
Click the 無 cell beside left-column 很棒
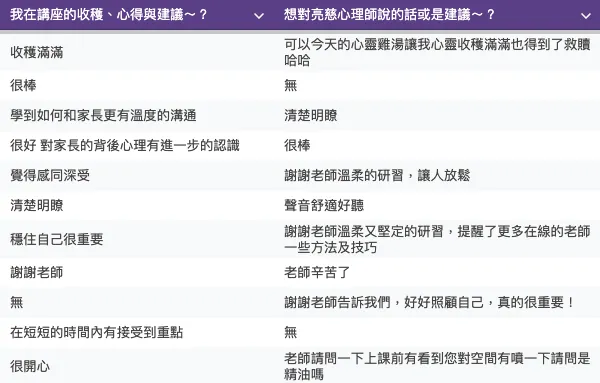click(437, 85)
